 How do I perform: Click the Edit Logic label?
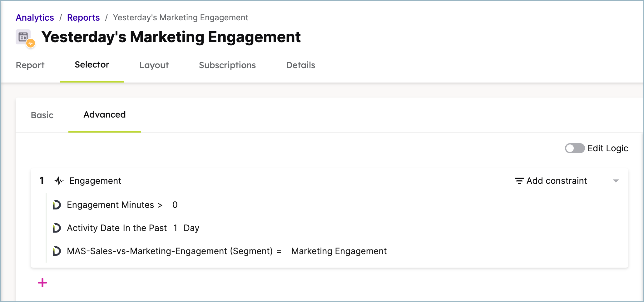point(608,148)
